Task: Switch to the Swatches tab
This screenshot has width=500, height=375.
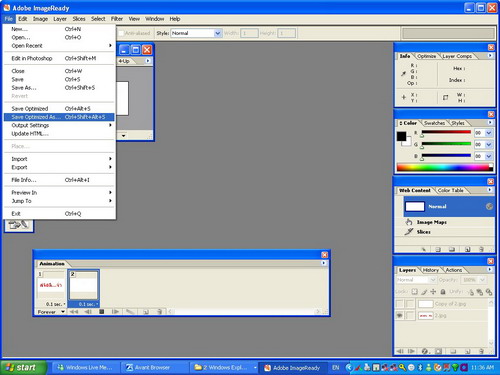Action: point(434,123)
